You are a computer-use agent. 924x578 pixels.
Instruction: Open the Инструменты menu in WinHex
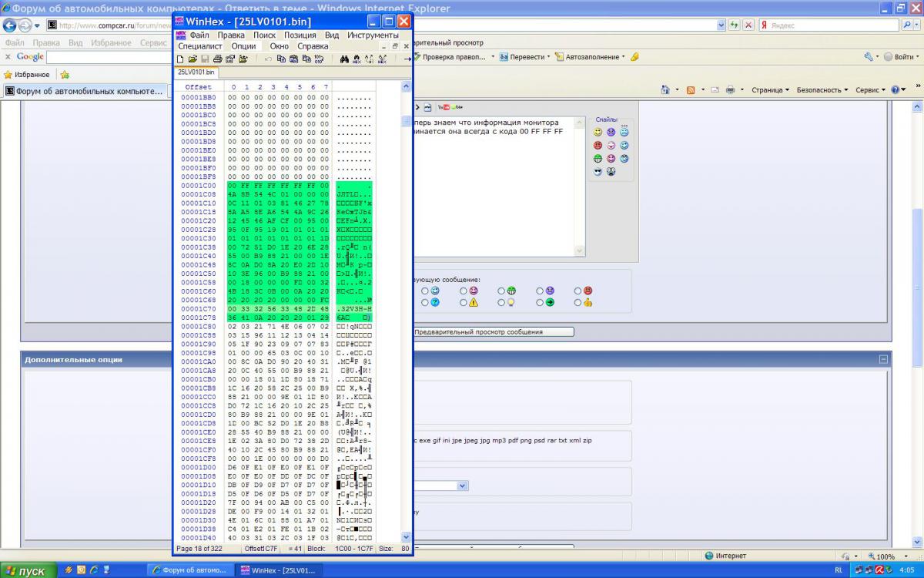(373, 35)
